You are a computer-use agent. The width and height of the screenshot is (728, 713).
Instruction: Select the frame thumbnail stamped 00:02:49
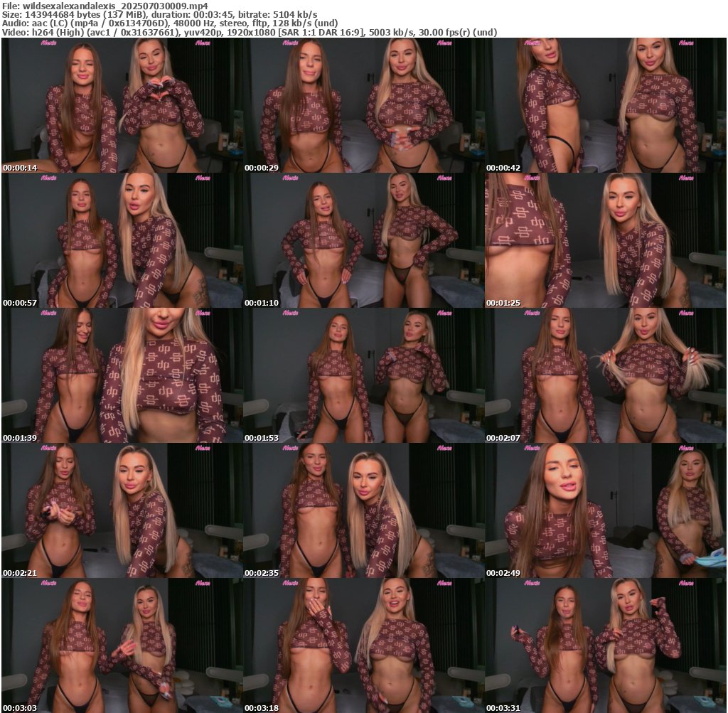point(606,510)
